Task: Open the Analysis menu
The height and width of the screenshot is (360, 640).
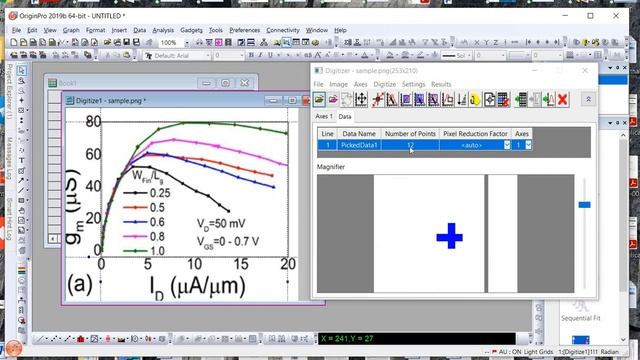Action: (163, 30)
